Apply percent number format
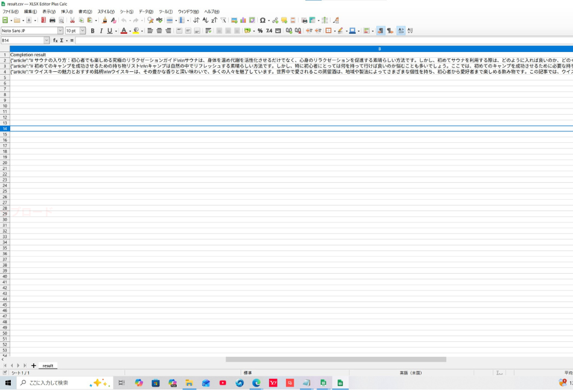The width and height of the screenshot is (573, 392). pyautogui.click(x=260, y=31)
